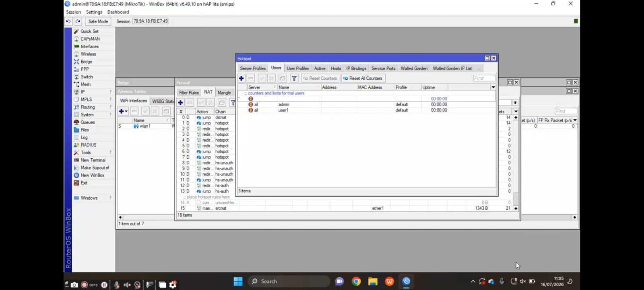Click the undo arrow in WinBox toolbar
This screenshot has width=644, height=290.
(68, 21)
